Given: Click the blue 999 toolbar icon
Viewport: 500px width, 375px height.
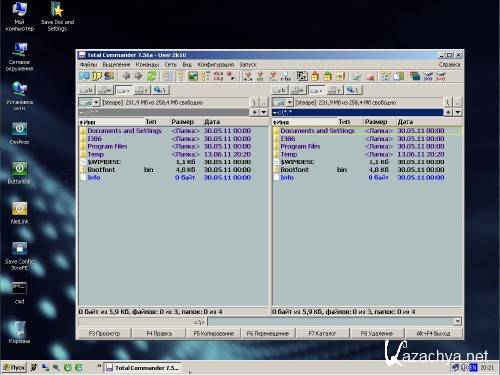Looking at the screenshot, I should coord(428,76).
